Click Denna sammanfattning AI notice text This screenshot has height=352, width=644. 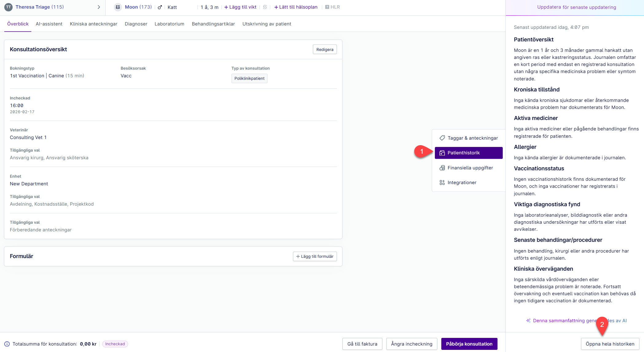[x=580, y=321]
